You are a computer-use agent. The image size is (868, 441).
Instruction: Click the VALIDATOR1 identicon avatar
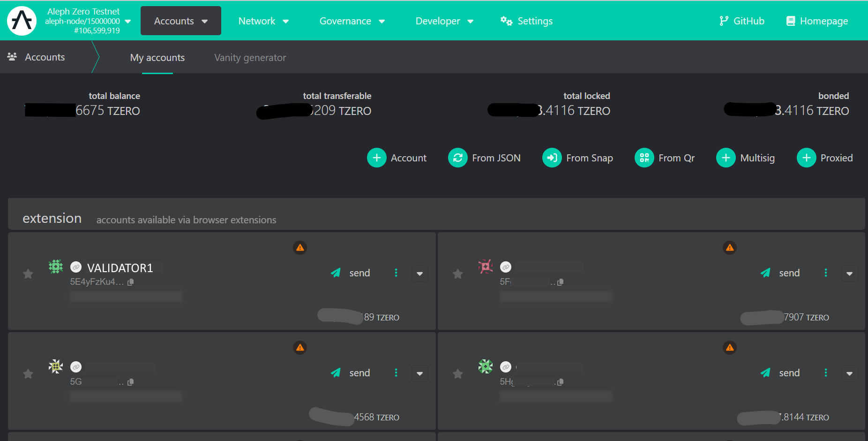pos(56,267)
